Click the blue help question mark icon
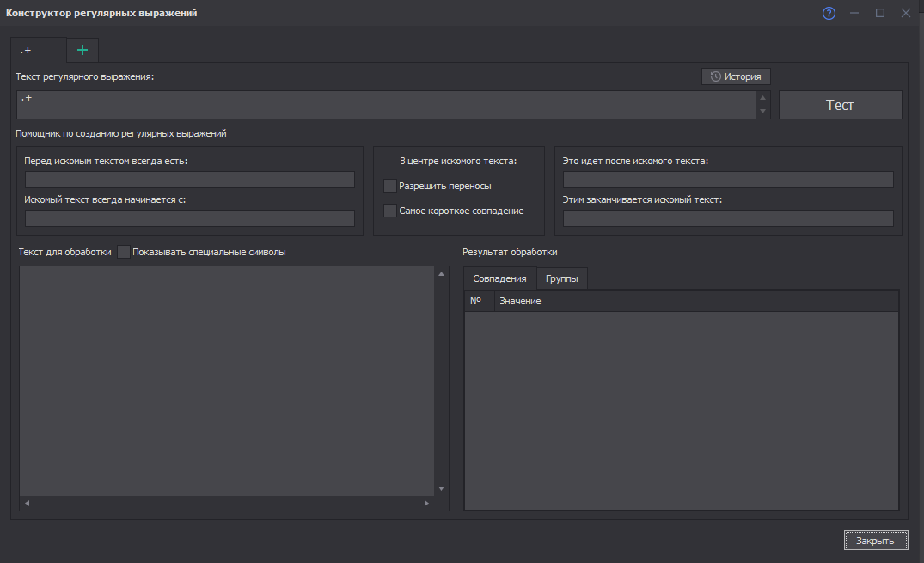The width and height of the screenshot is (924, 563). [x=829, y=13]
